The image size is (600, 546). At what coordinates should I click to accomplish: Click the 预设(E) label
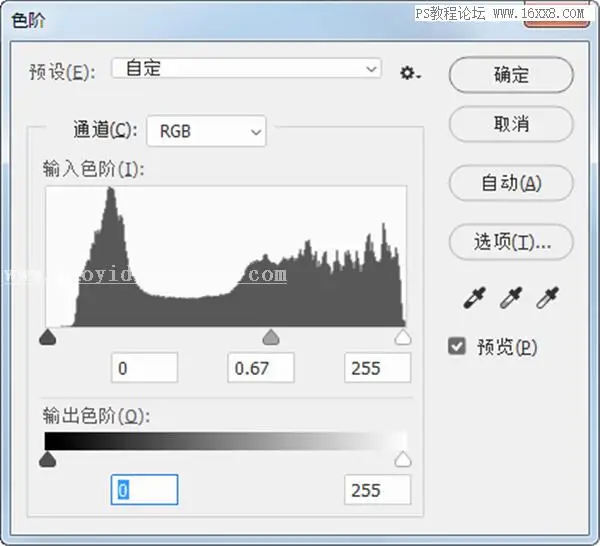pyautogui.click(x=62, y=72)
